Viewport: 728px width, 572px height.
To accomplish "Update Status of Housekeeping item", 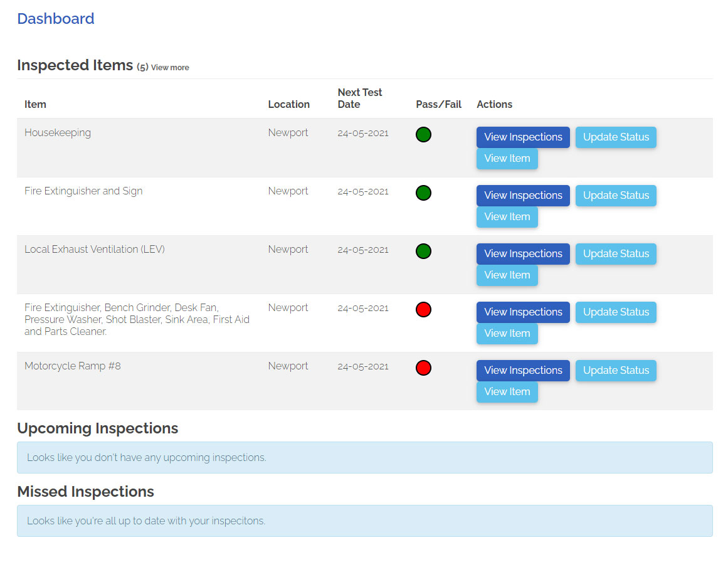I will pos(616,137).
